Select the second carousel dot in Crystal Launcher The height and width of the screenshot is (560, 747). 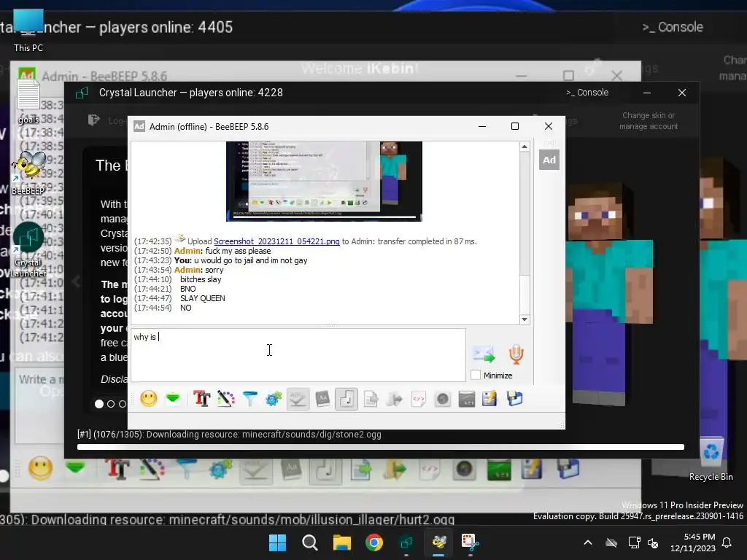pos(111,404)
